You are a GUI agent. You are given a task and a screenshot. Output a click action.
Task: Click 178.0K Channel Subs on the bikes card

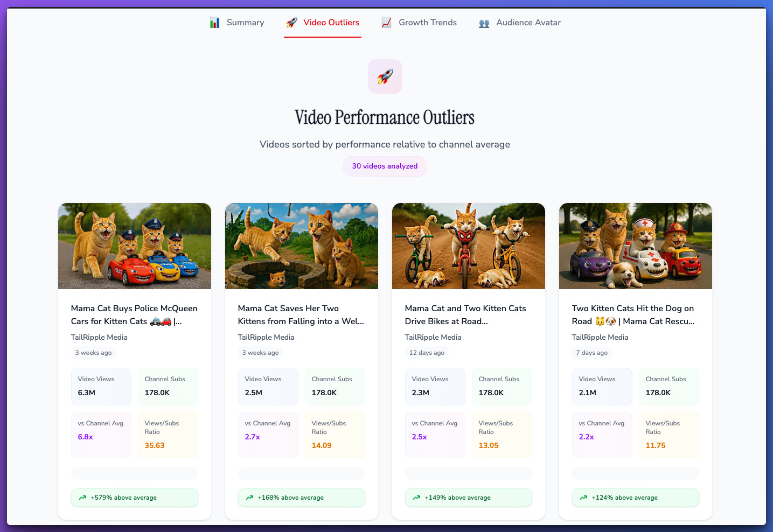(x=502, y=387)
